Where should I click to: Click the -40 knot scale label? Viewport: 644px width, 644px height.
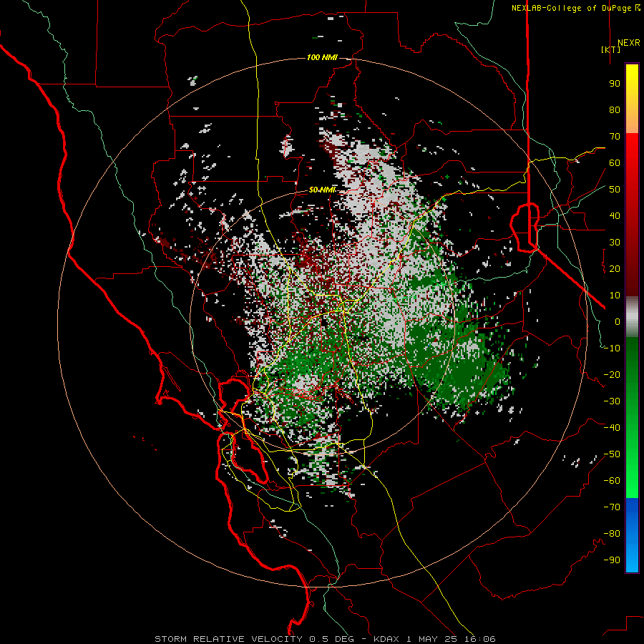pyautogui.click(x=612, y=428)
